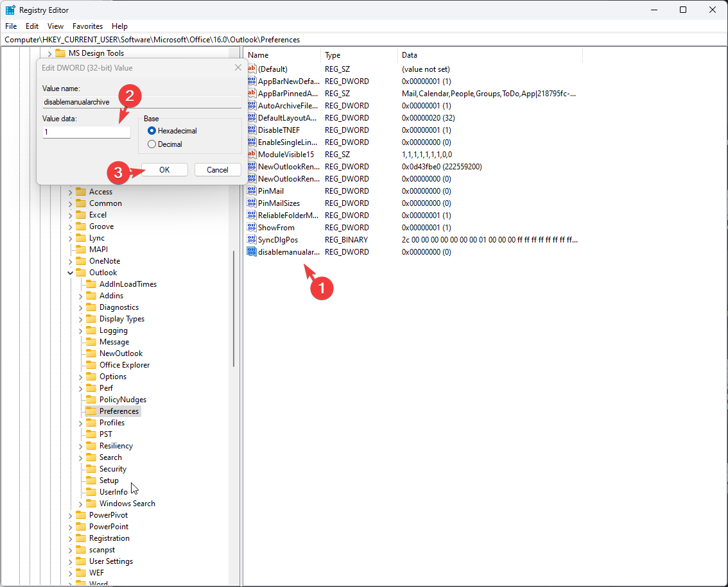Screen dimensions: 728x587
Task: Open the Edit menu
Action: click(32, 26)
